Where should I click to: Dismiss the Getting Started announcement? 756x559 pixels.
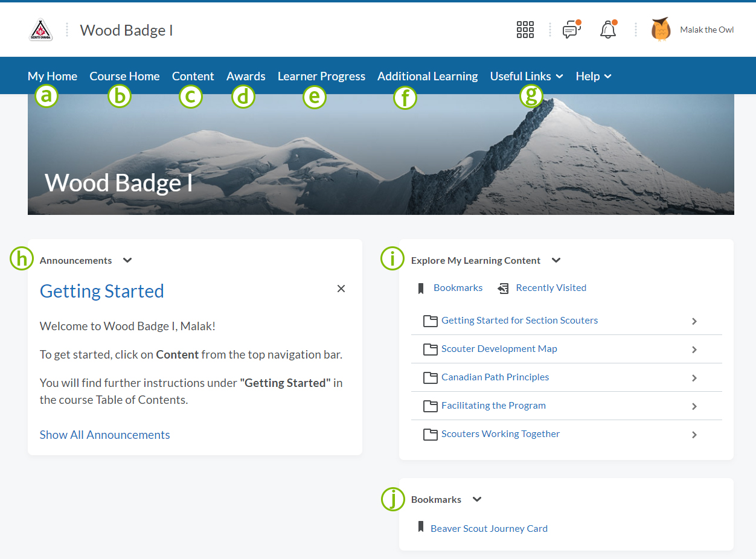point(341,289)
